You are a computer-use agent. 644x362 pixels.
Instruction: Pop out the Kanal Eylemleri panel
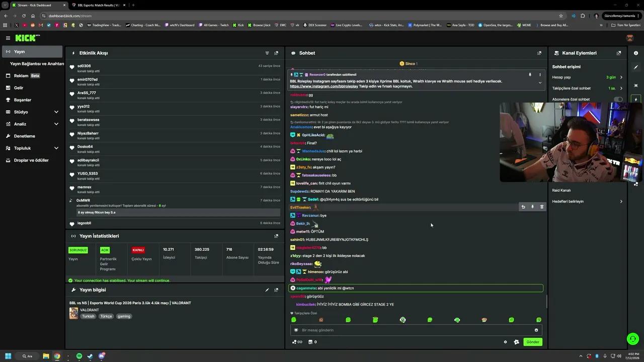tap(619, 53)
